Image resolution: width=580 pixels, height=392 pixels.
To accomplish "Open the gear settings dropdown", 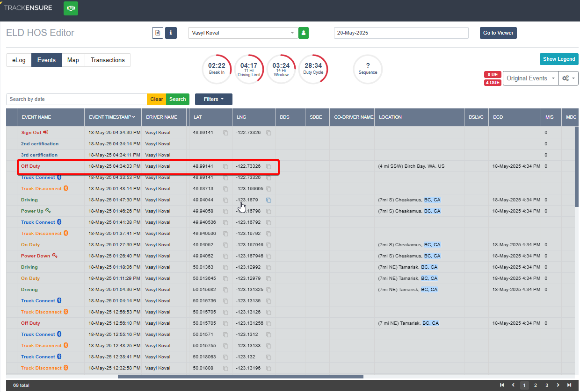I will tap(569, 78).
